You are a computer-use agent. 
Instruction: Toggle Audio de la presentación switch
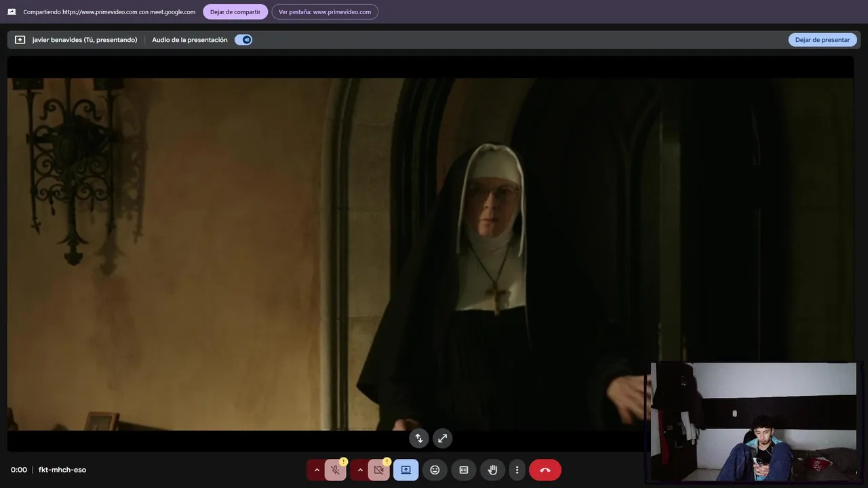tap(243, 40)
